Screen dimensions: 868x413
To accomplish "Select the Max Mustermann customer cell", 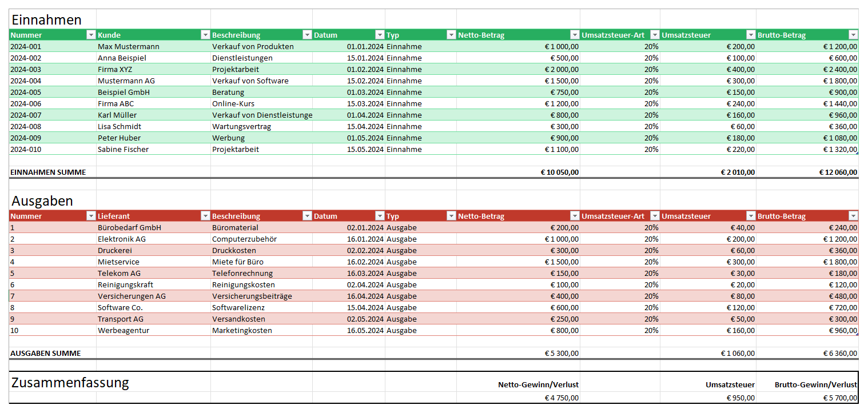I will (129, 47).
